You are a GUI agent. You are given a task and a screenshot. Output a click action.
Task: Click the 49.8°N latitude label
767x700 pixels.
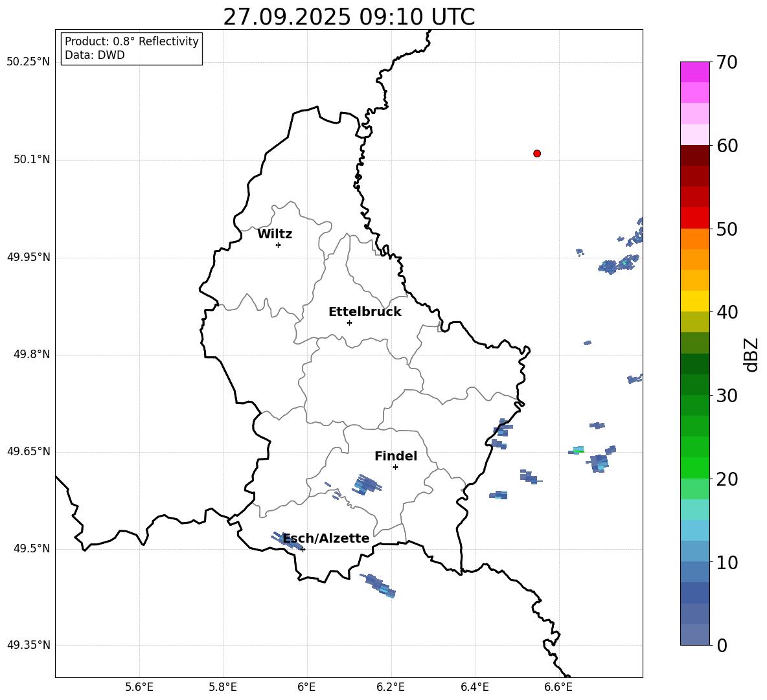(x=32, y=354)
